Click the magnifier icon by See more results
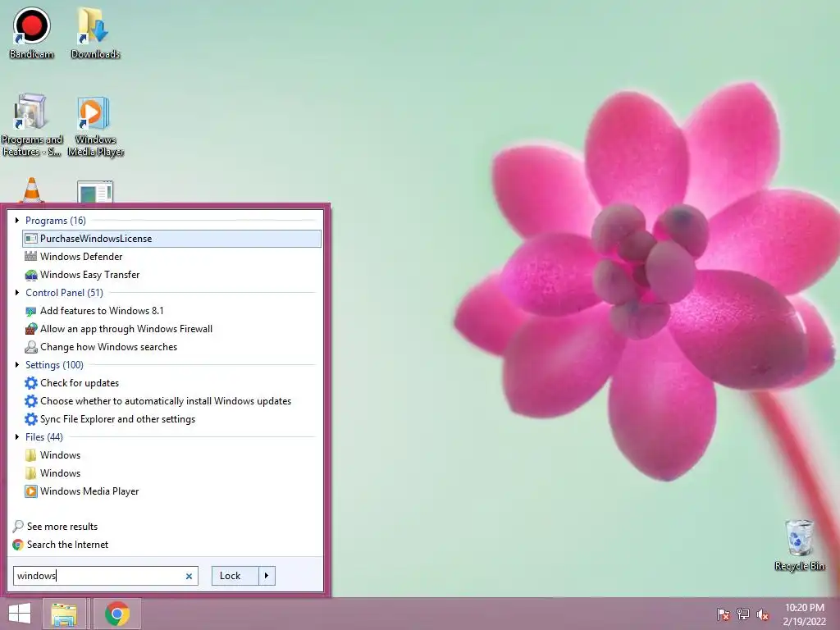840x630 pixels. (x=18, y=527)
